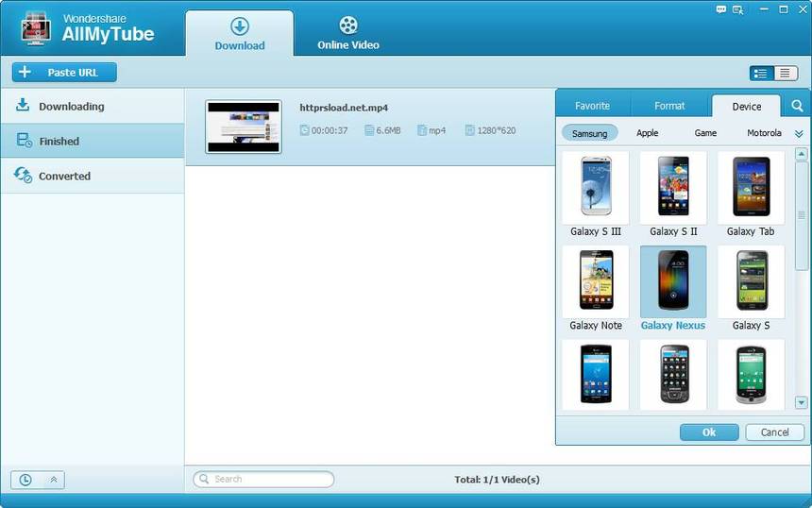Switch to thumbnail list view
Image resolution: width=812 pixels, height=508 pixels.
click(761, 74)
